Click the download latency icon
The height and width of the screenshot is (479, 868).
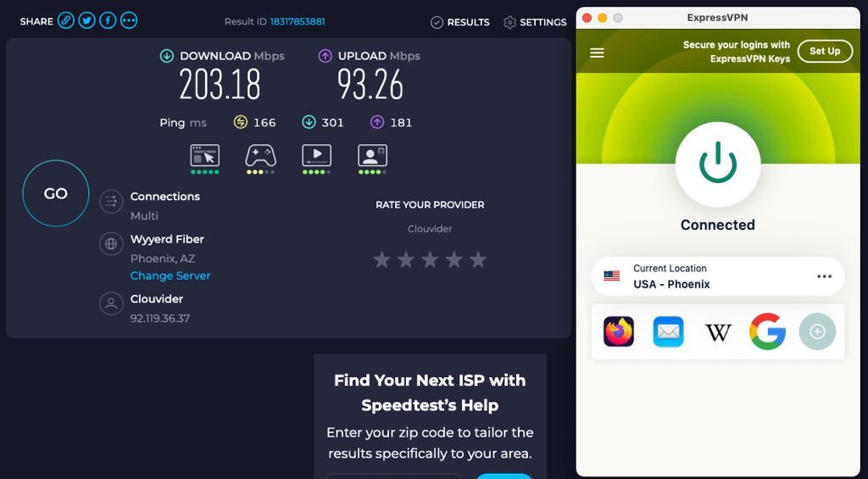coord(309,122)
